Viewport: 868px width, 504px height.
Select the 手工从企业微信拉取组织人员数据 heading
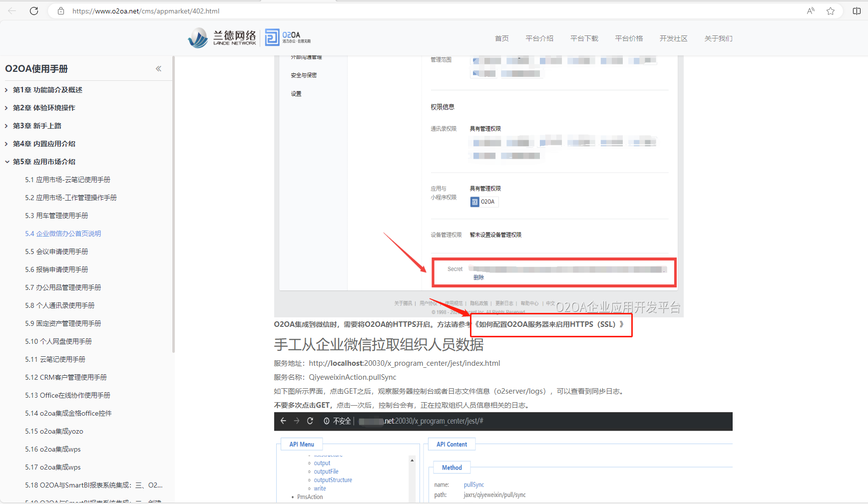click(x=379, y=344)
